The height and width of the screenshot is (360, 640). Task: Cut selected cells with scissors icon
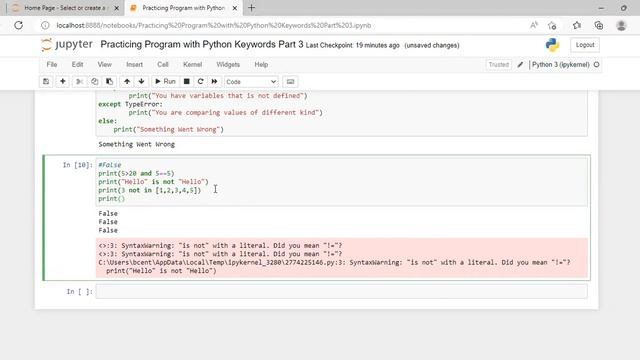tap(80, 82)
